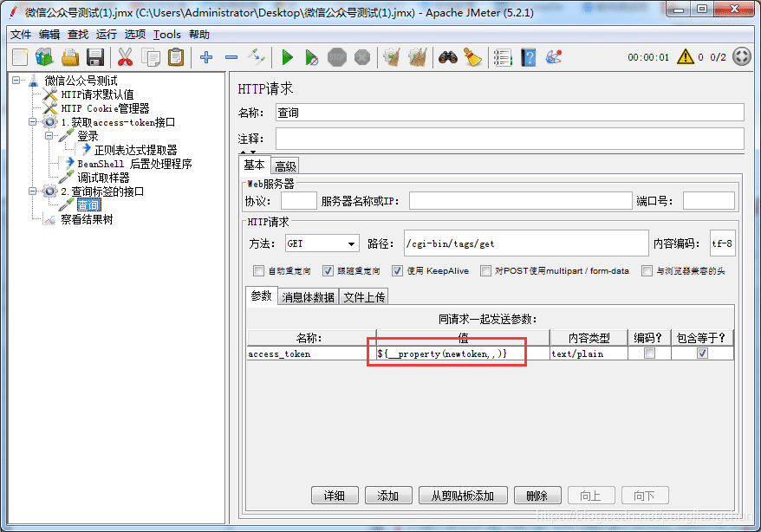Uncheck include equals for access_token row
This screenshot has width=761, height=532.
click(x=702, y=354)
